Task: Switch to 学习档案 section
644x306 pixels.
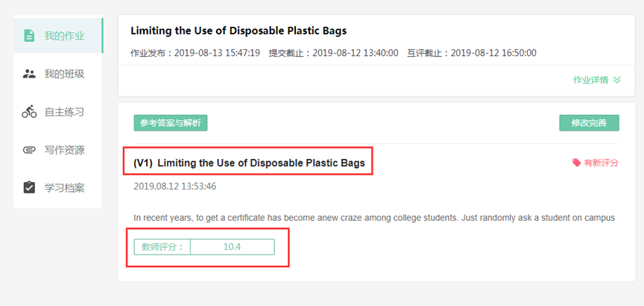Action: (64, 187)
